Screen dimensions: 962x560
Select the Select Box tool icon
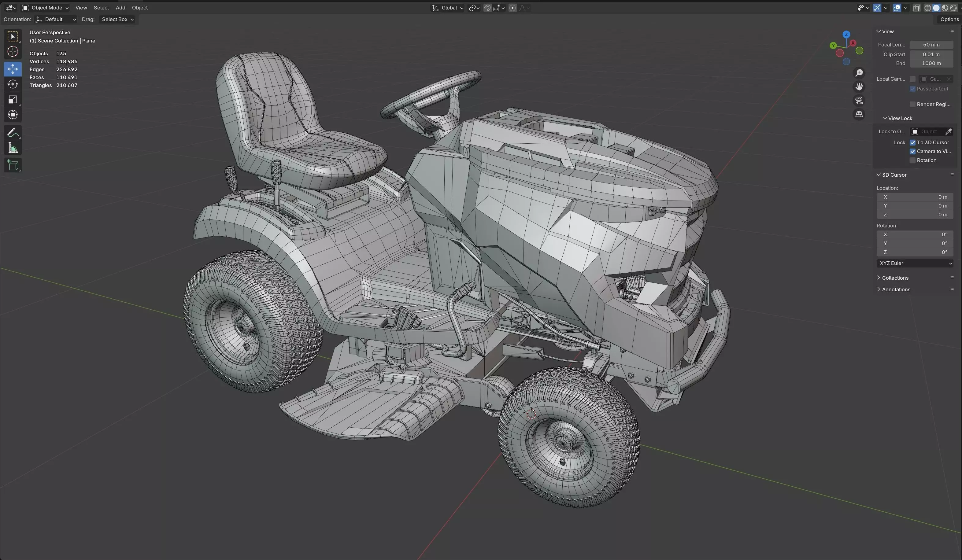tap(13, 36)
